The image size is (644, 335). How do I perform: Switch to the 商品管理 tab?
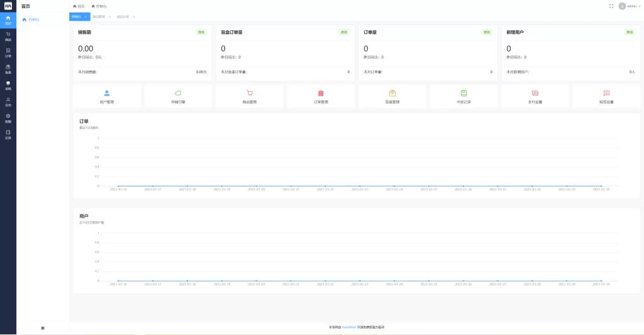(x=99, y=16)
